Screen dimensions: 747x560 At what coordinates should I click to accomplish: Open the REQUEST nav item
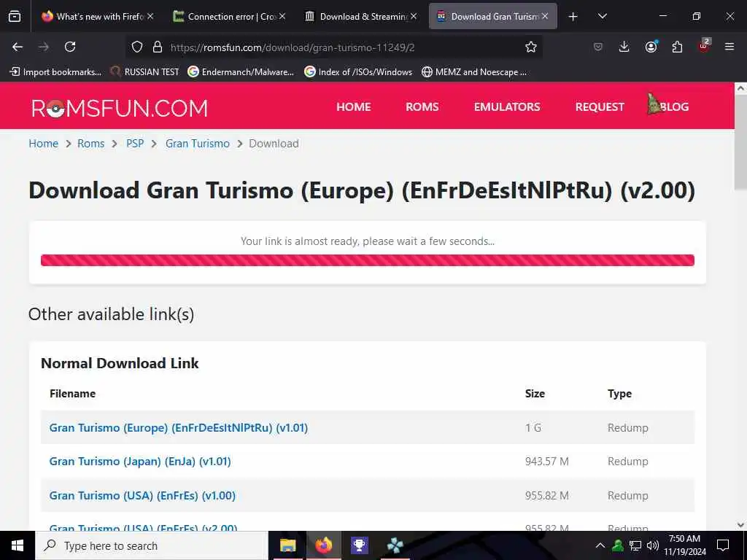click(x=600, y=106)
